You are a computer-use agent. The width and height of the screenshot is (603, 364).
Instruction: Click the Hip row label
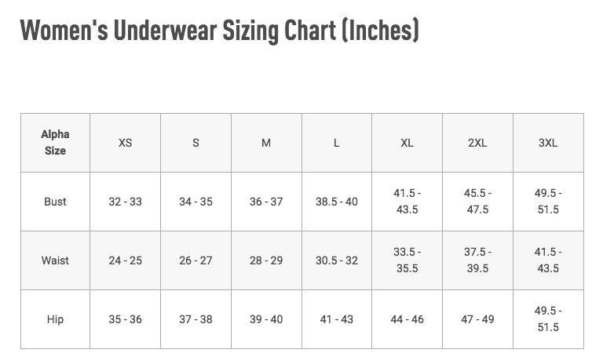tap(55, 319)
